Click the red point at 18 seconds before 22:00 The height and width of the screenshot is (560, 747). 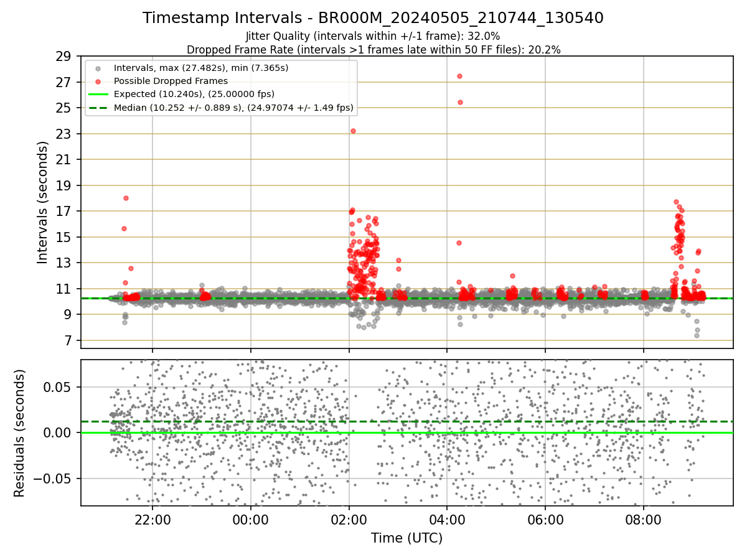126,198
